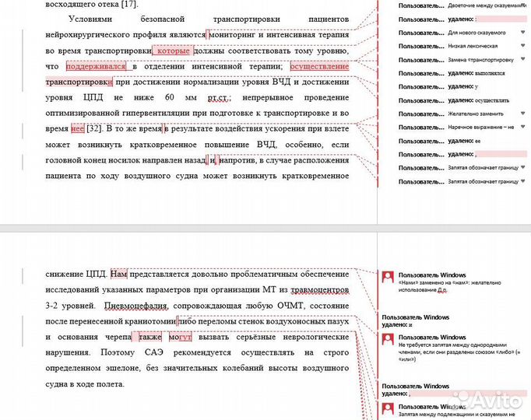Click the citation reference [32] in text
531x420 pixels.
pyautogui.click(x=97, y=128)
